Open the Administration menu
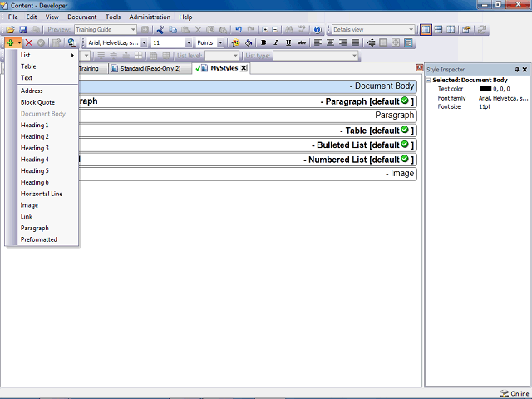 (150, 17)
